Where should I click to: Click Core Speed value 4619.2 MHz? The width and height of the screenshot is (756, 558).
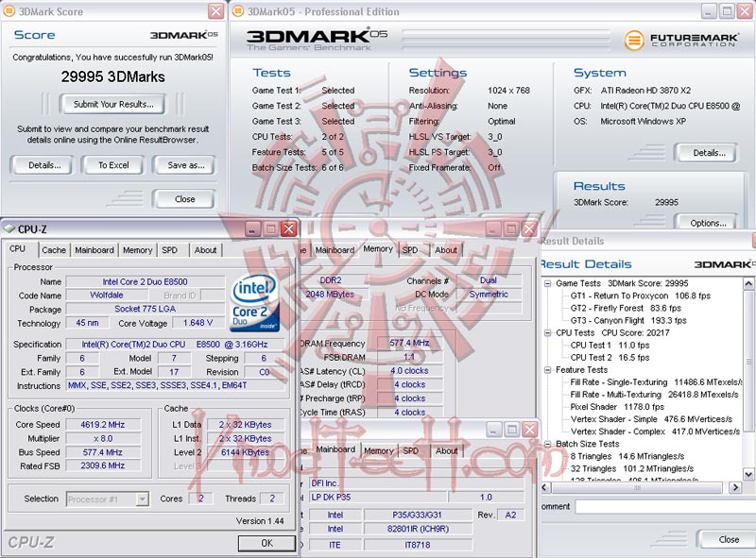pos(103,425)
